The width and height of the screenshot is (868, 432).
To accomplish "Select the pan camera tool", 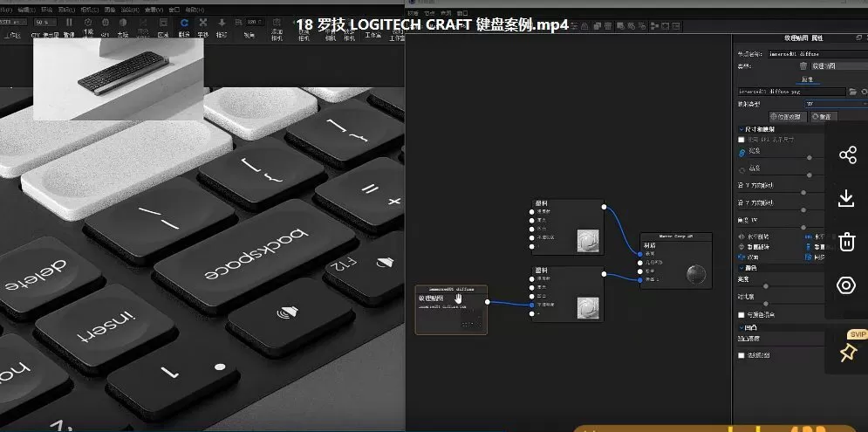I will click(203, 22).
